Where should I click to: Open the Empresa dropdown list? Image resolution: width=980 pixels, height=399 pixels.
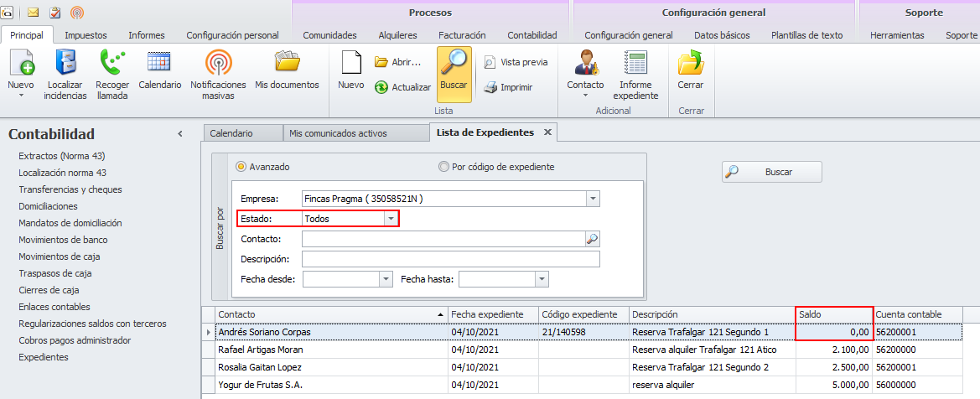tap(593, 199)
